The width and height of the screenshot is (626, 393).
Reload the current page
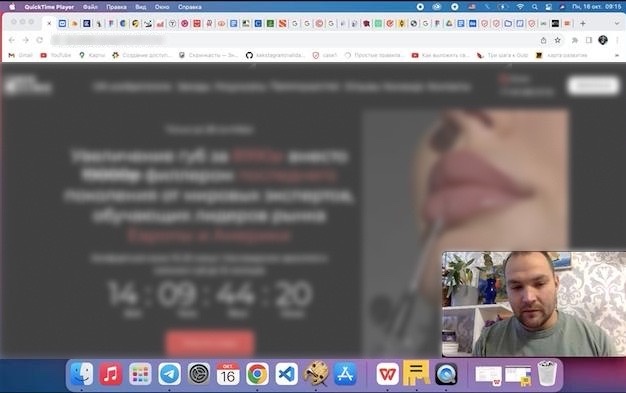tap(39, 40)
